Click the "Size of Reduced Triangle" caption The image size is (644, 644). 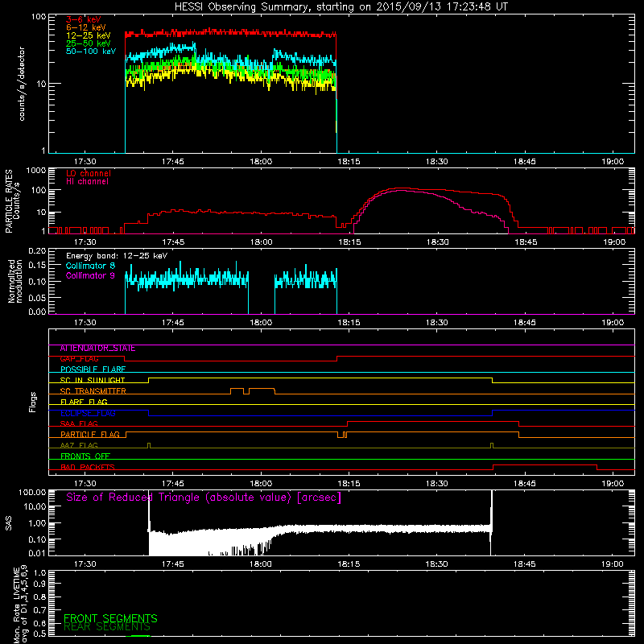click(204, 497)
